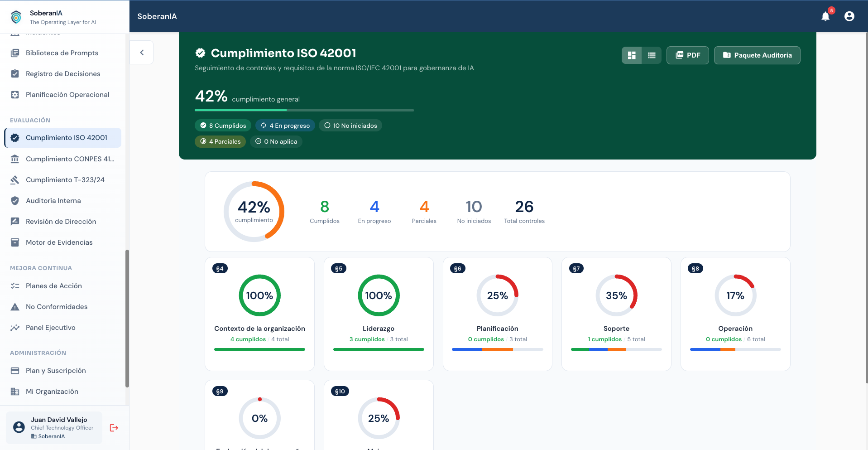Click the Biblioteca de Prompts icon
The width and height of the screenshot is (868, 450).
point(15,53)
